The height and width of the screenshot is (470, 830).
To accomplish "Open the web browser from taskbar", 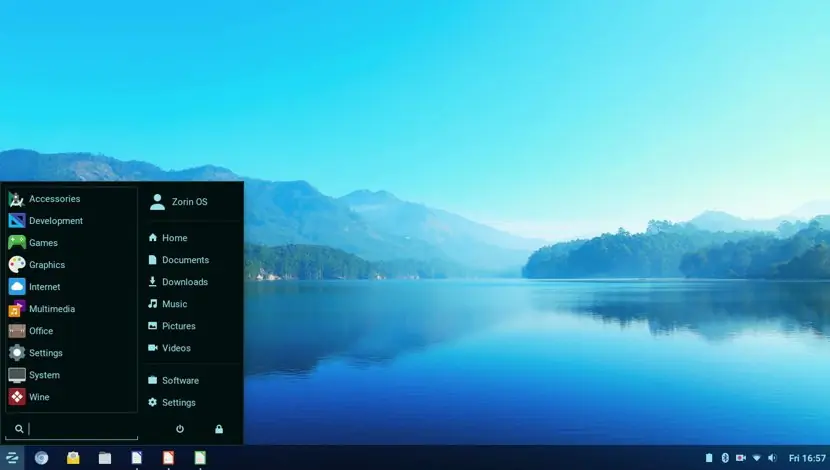I will (x=41, y=458).
